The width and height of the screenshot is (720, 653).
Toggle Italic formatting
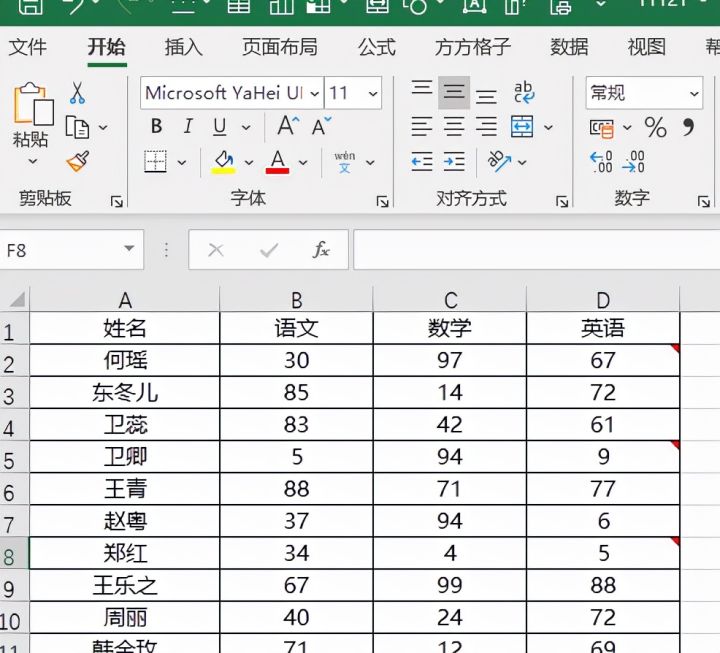188,126
